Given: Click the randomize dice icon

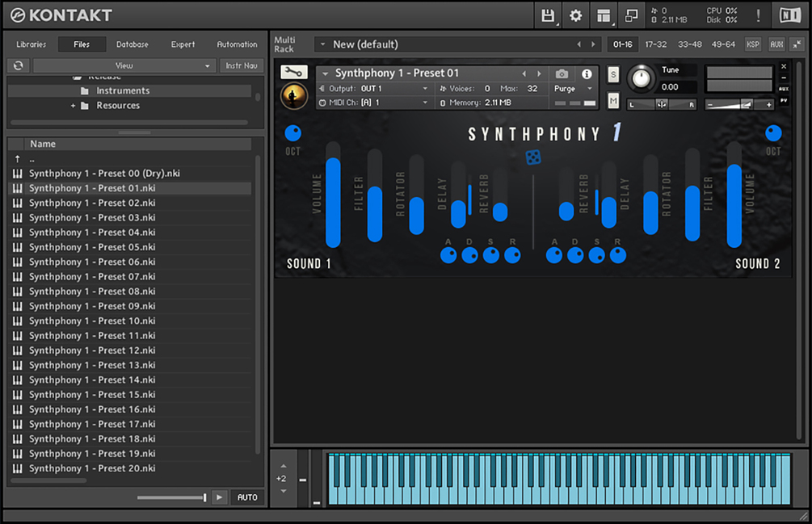Looking at the screenshot, I should (x=533, y=157).
